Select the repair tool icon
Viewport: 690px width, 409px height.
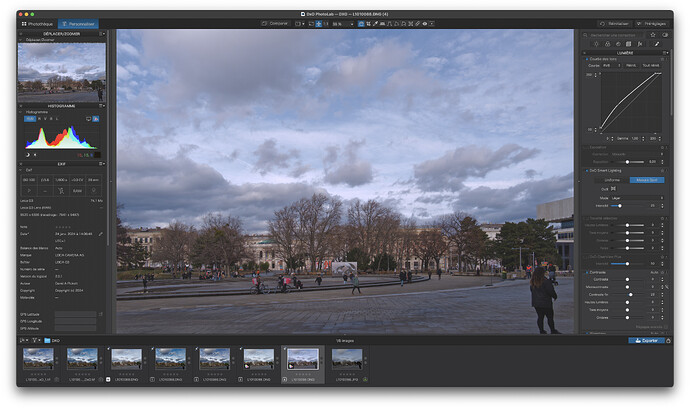(x=417, y=24)
